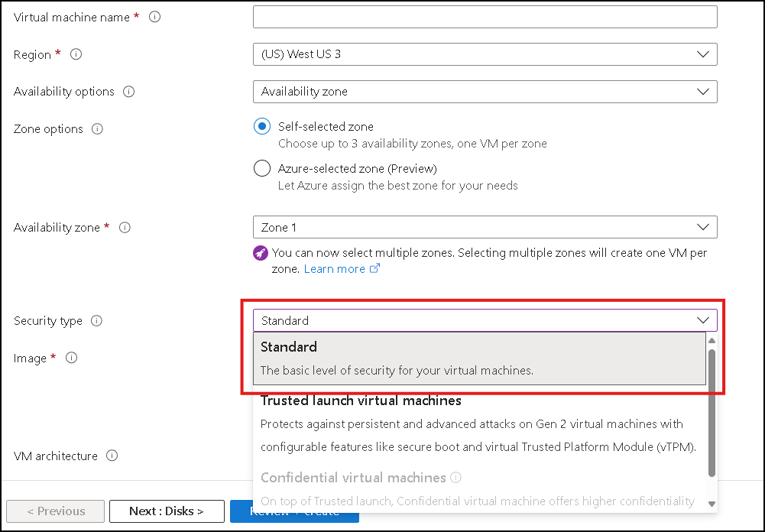Go to Next : Disks step

pyautogui.click(x=167, y=511)
